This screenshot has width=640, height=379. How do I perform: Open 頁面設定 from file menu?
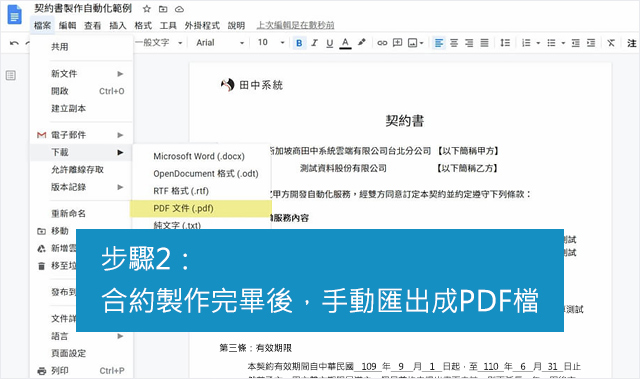[82, 353]
